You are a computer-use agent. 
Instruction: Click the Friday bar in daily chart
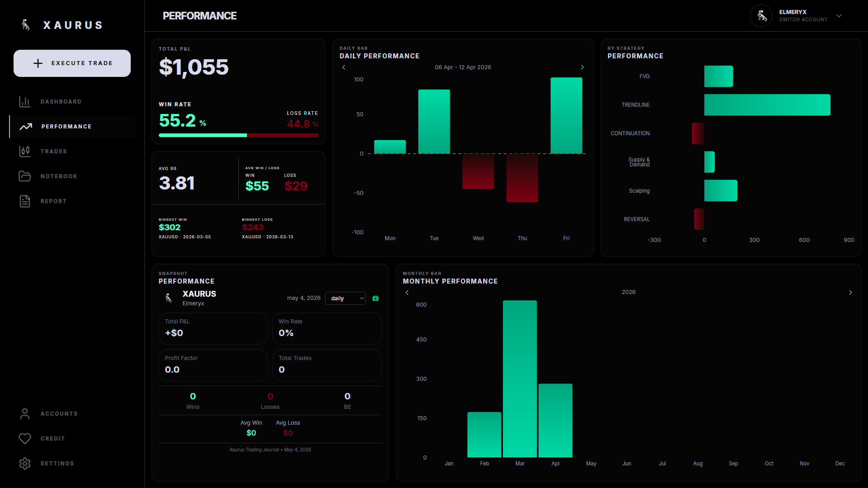(x=566, y=116)
